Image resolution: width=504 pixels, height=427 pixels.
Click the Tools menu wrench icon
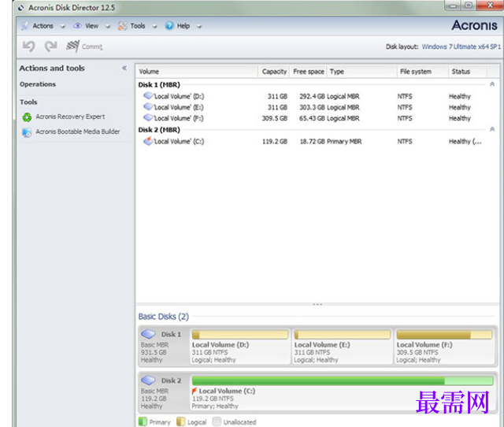point(122,26)
